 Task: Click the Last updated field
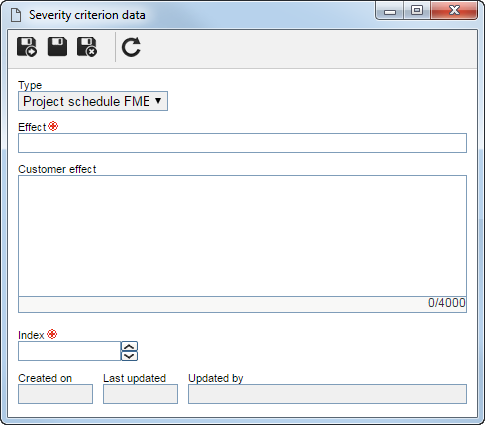(140, 394)
